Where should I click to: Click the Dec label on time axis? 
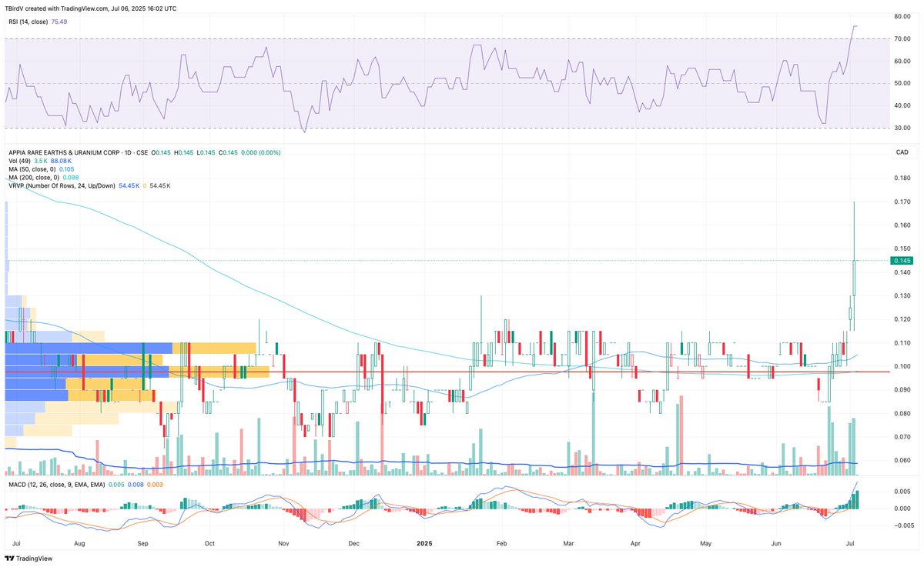coord(354,542)
